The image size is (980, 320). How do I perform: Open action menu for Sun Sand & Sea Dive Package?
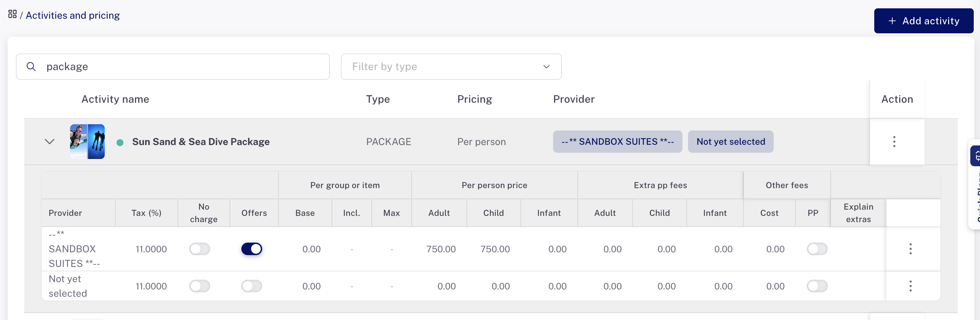894,142
